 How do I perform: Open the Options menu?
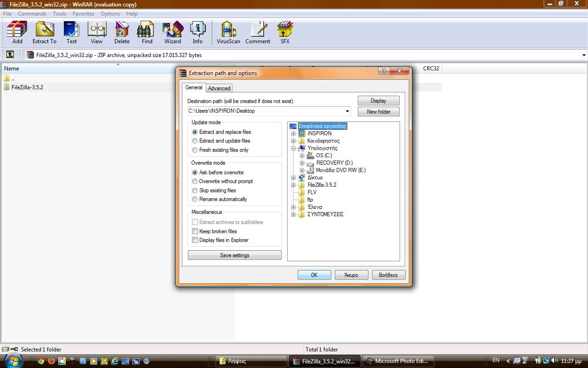pos(110,14)
